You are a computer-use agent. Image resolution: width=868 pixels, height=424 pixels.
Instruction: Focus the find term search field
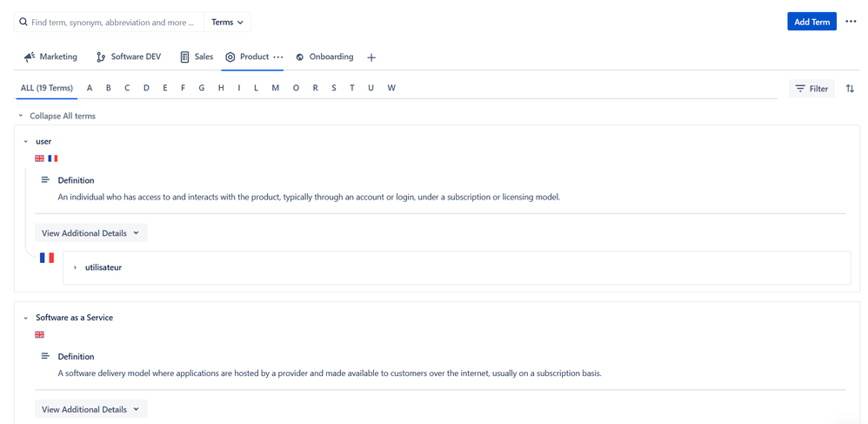click(x=111, y=22)
